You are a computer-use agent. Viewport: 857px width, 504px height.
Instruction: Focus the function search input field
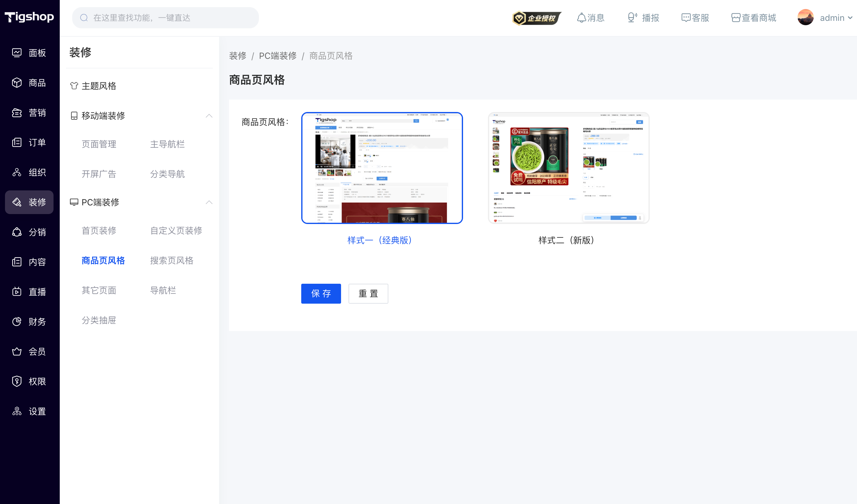[x=166, y=18]
